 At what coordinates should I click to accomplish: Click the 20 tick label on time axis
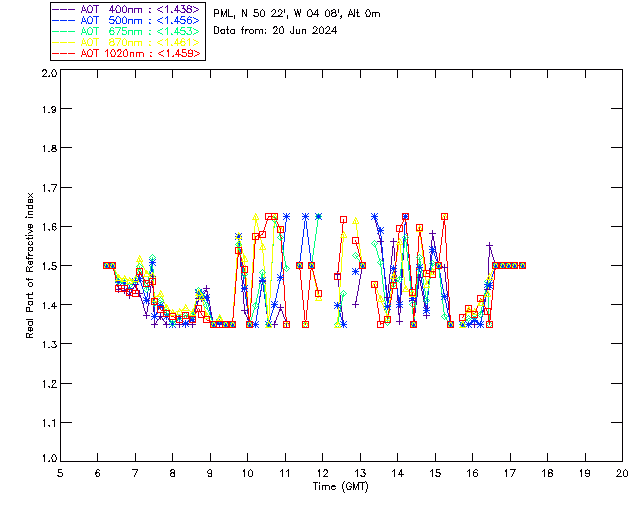coord(622,473)
